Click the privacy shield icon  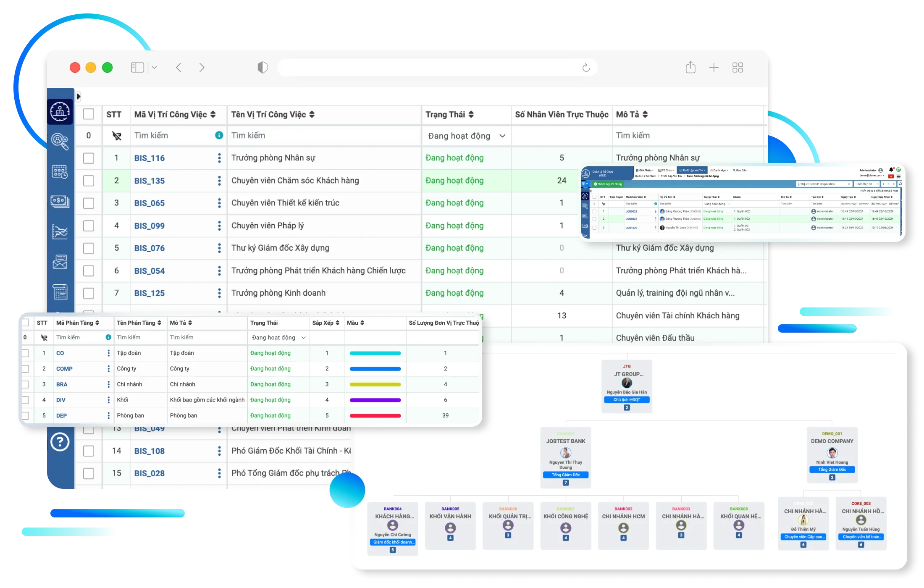pos(262,67)
